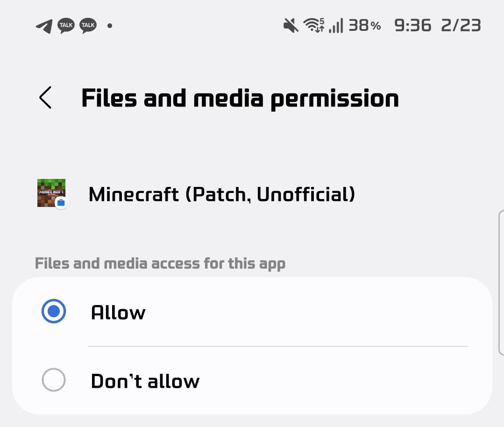504x427 pixels.
Task: Tap the small notification overflow dot
Action: [109, 26]
